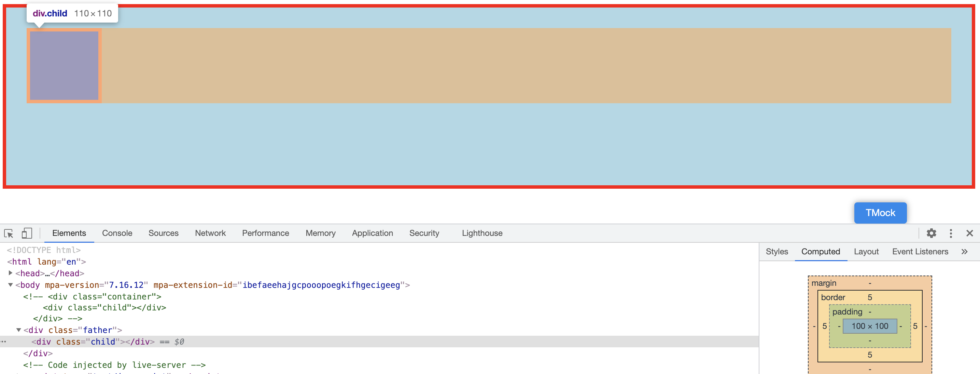Viewport: 980px width, 374px height.
Task: Select the div class child tree row
Action: (x=93, y=342)
